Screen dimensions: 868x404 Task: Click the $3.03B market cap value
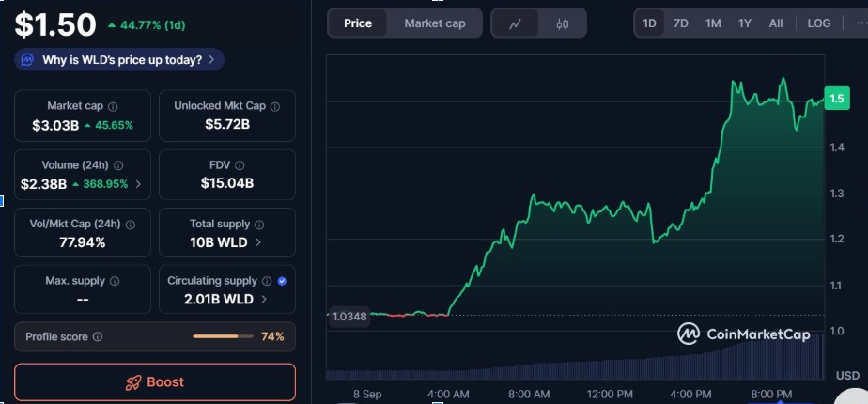click(x=55, y=126)
